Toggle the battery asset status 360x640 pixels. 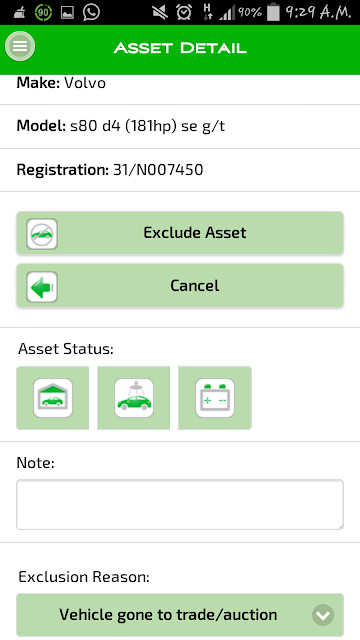[x=215, y=398]
